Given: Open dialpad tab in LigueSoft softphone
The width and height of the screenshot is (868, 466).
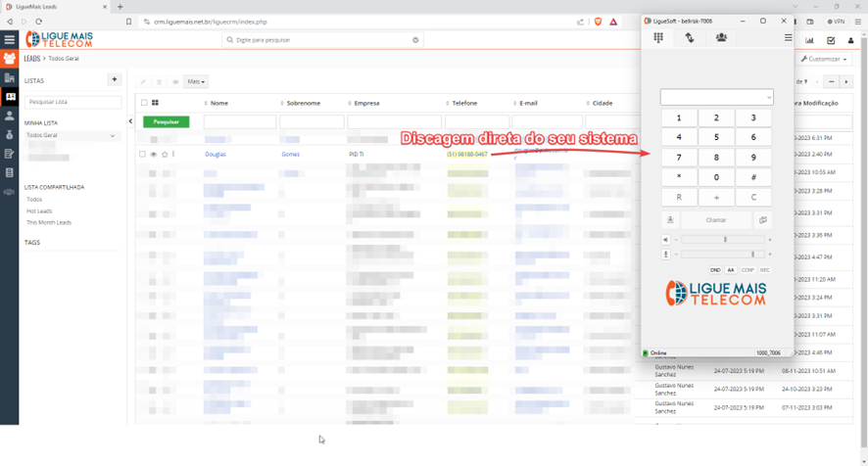Looking at the screenshot, I should pos(658,37).
